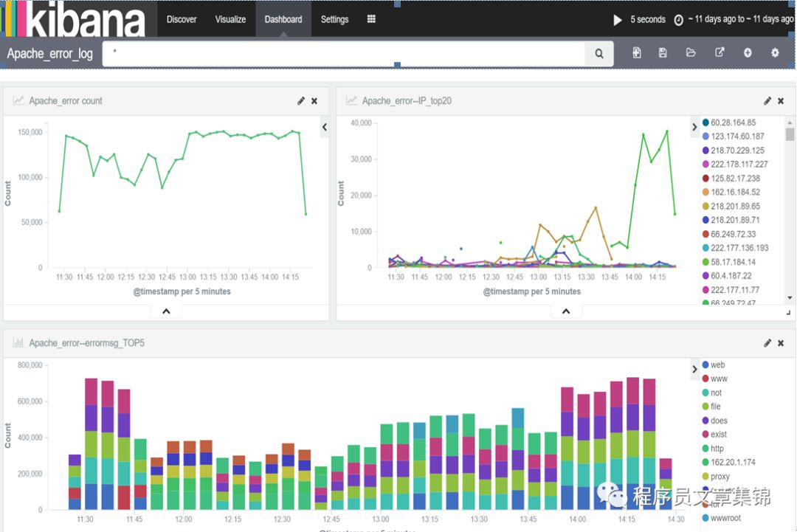Toggle spy panel under Apache_error count
This screenshot has width=797, height=532.
point(166,311)
